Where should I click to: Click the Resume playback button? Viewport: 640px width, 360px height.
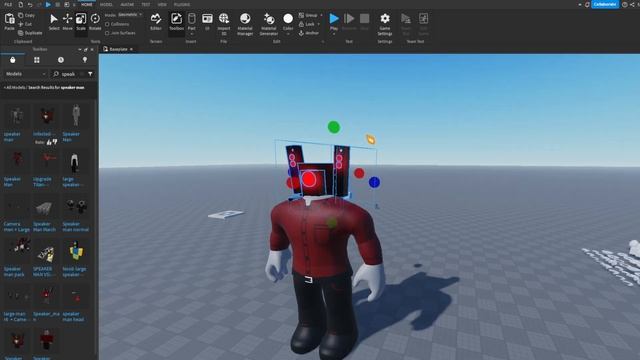coord(349,22)
